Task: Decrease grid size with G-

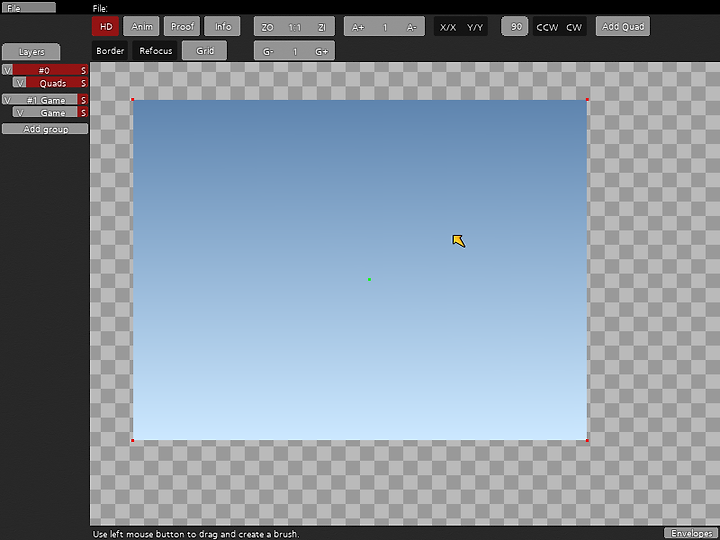Action: tap(267, 51)
